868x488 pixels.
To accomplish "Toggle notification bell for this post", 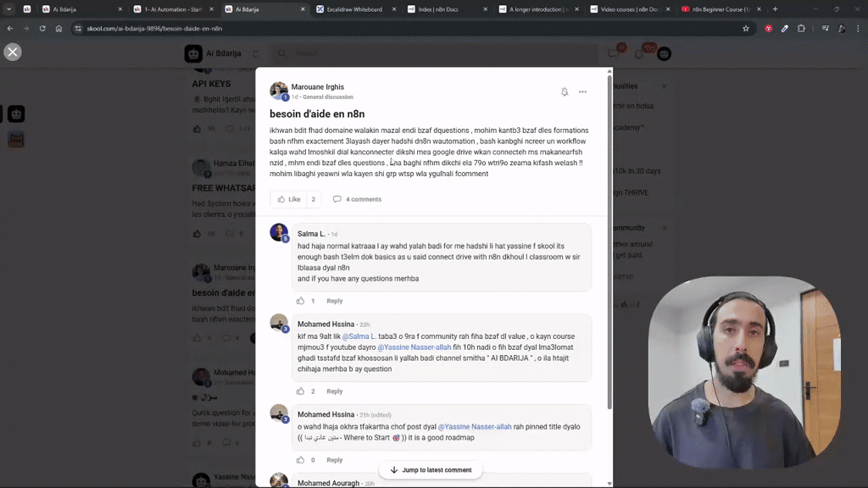I will pos(564,91).
